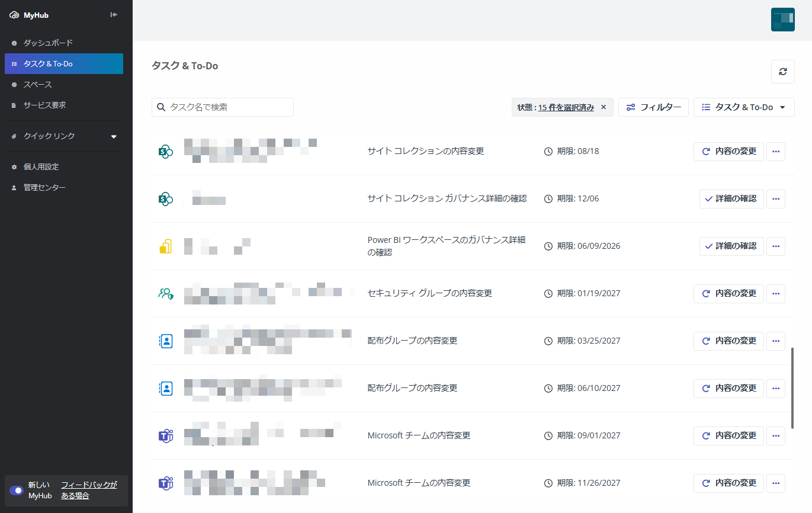Open more options for task due 11/26/2027

point(776,483)
